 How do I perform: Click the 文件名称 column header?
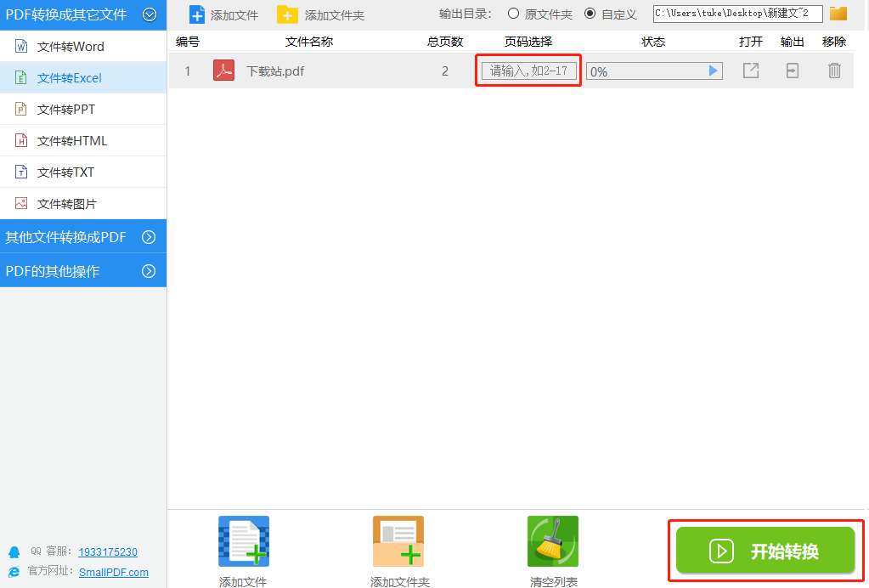308,42
